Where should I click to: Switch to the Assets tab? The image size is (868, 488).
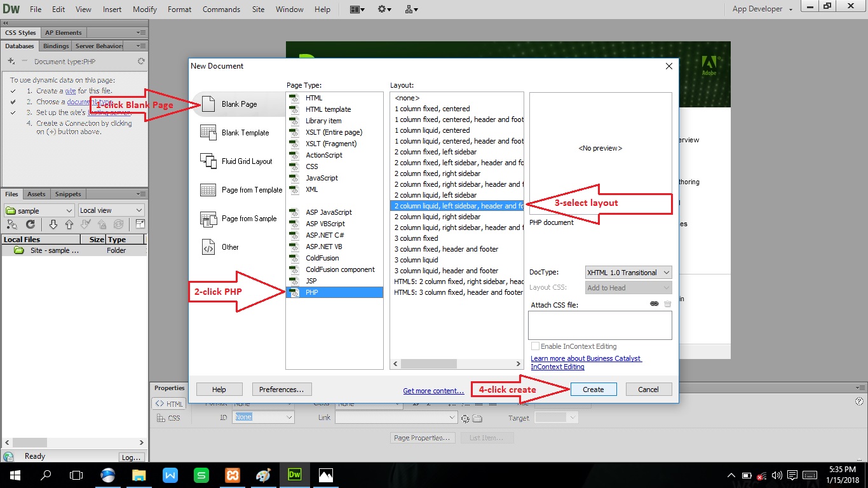36,194
